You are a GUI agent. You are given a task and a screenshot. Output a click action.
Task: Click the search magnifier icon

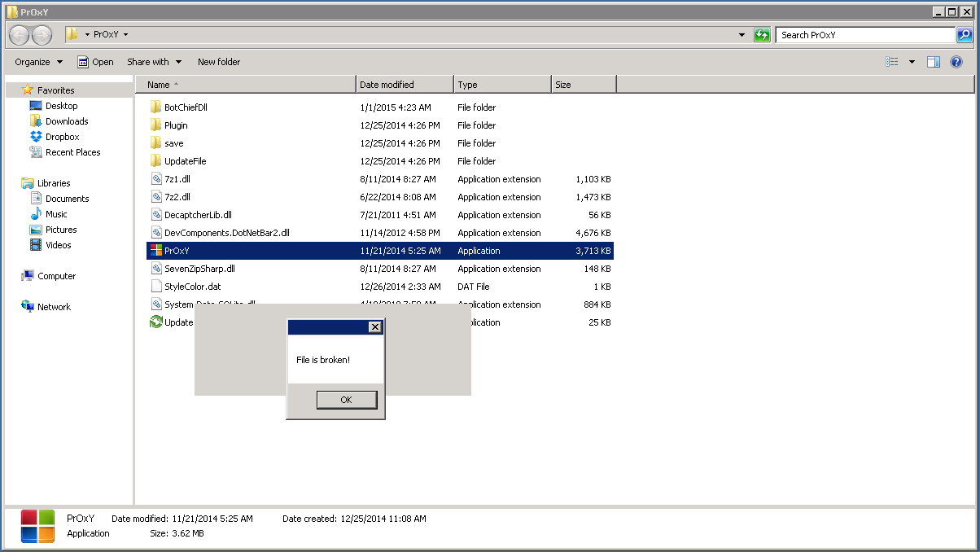point(964,35)
